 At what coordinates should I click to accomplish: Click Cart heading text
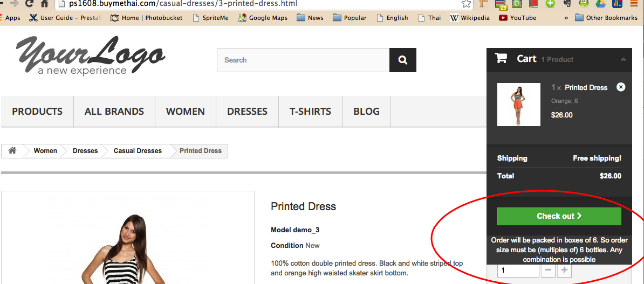(526, 59)
